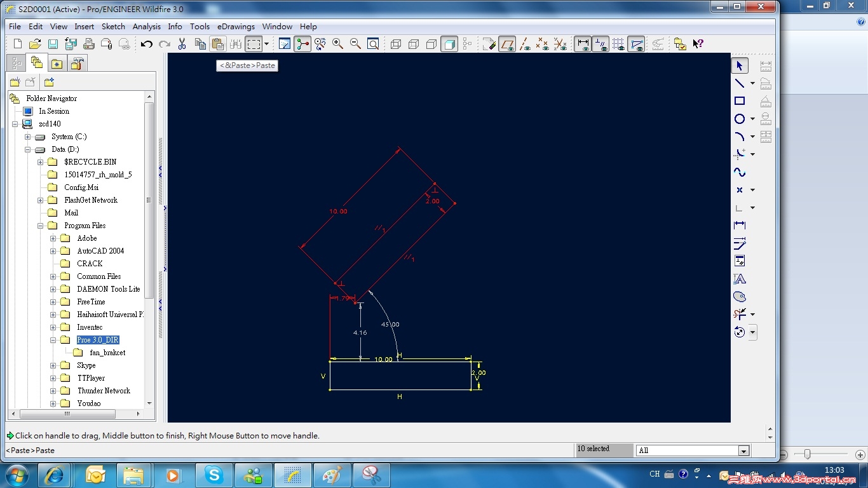The image size is (868, 488).
Task: Open the Arc tool flyout arrow
Action: pos(753,137)
